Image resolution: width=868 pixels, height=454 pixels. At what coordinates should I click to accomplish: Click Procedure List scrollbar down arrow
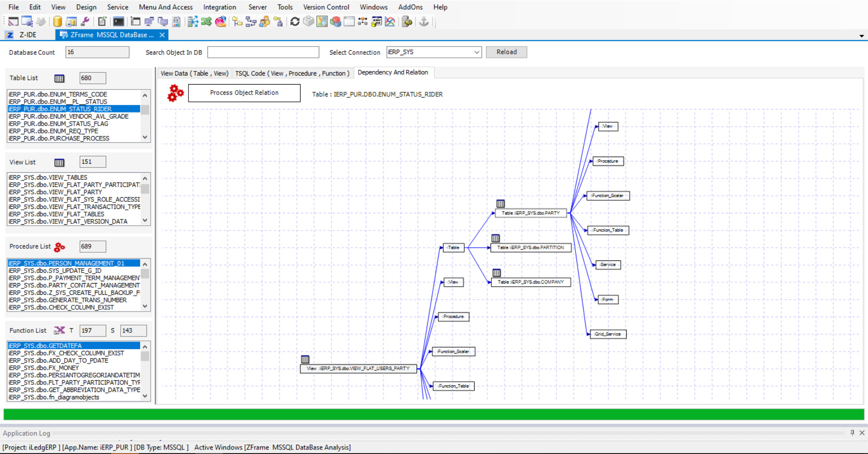[145, 306]
